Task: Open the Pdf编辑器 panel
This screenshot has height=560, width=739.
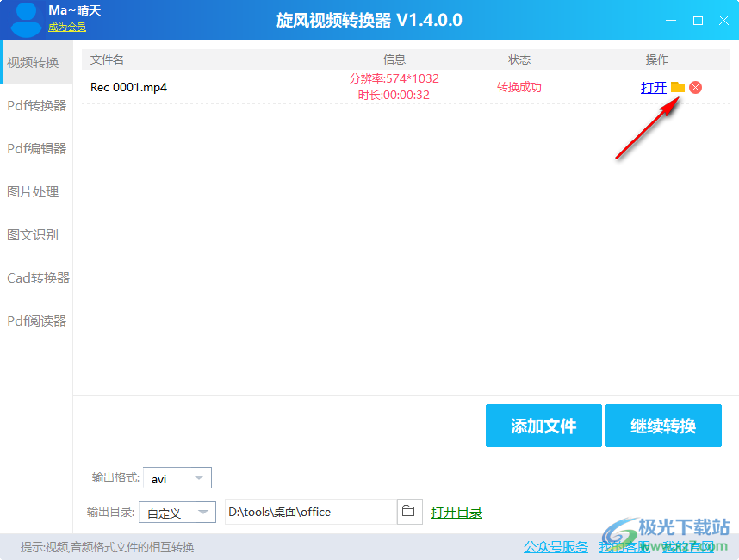Action: 35,148
